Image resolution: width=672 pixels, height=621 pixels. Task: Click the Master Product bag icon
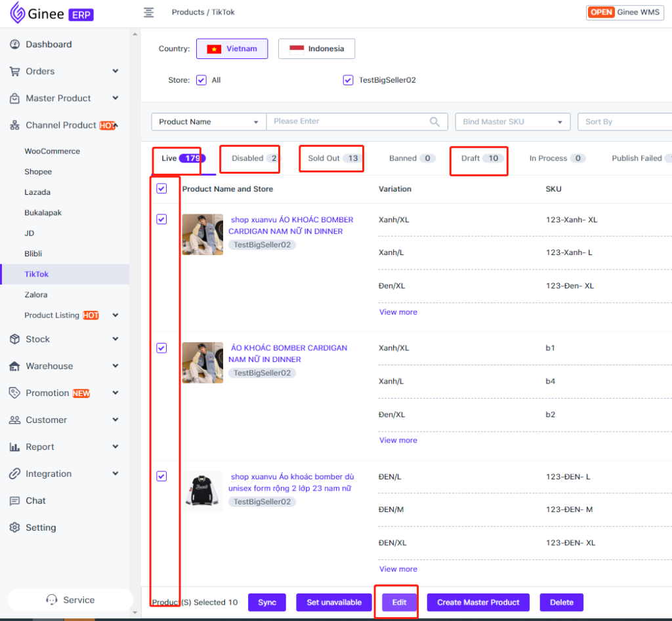pyautogui.click(x=14, y=98)
